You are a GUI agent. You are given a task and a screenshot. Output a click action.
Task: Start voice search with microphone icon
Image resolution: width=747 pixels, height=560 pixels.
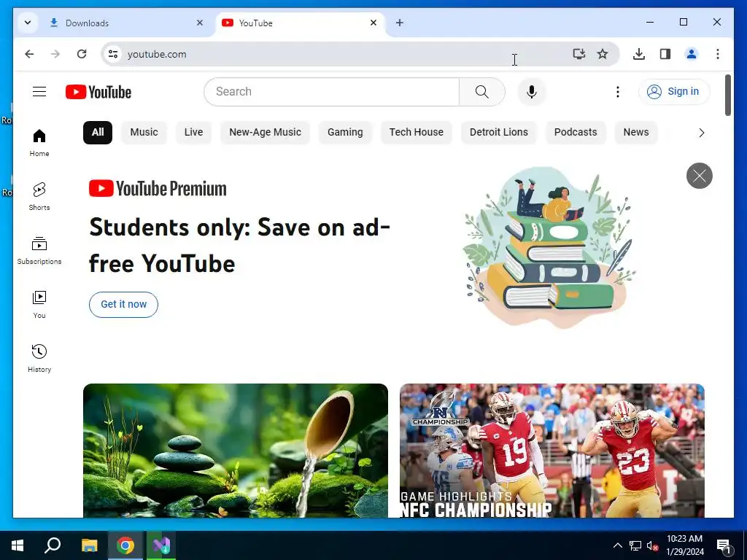pyautogui.click(x=532, y=91)
